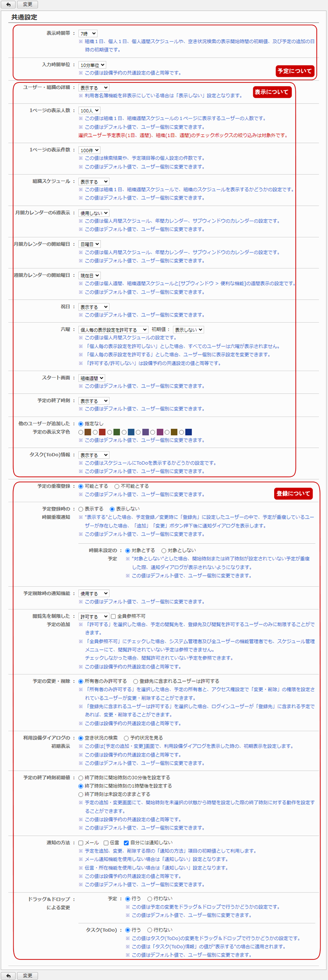The width and height of the screenshot is (328, 980).
Task: Click the brown color swatch
Action: tap(88, 432)
